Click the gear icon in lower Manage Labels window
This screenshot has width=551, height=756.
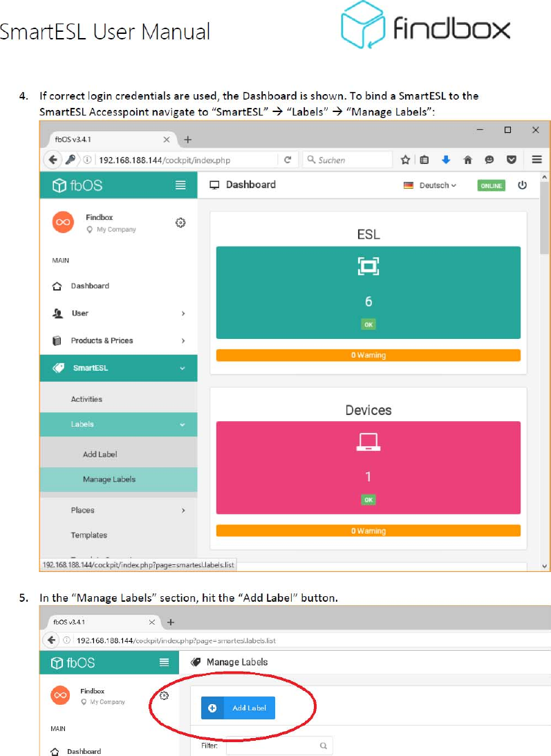tap(164, 696)
